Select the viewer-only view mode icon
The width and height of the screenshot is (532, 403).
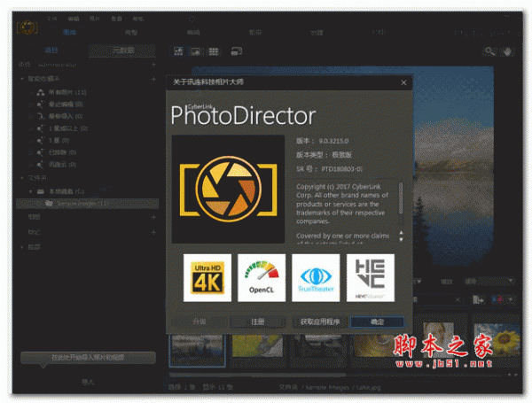click(195, 51)
